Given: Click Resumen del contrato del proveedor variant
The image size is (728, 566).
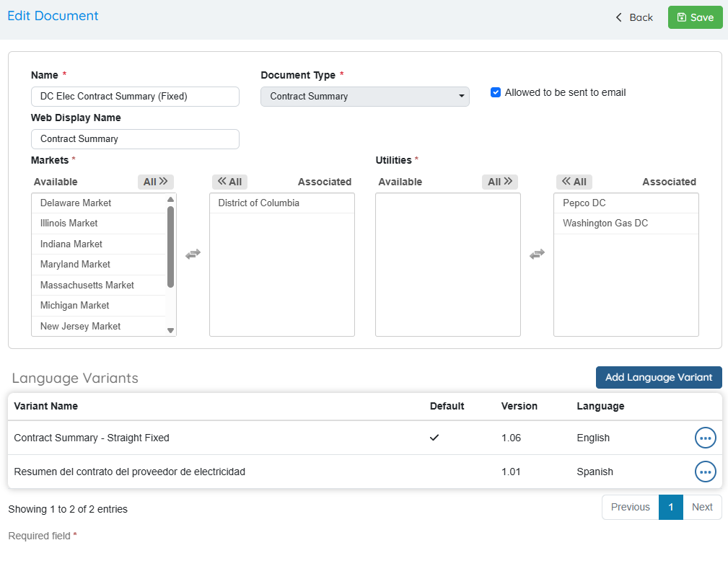Looking at the screenshot, I should [130, 472].
